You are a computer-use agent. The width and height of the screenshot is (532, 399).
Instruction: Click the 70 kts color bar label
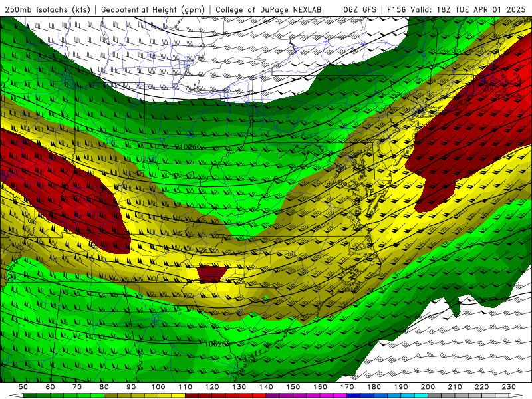click(77, 387)
